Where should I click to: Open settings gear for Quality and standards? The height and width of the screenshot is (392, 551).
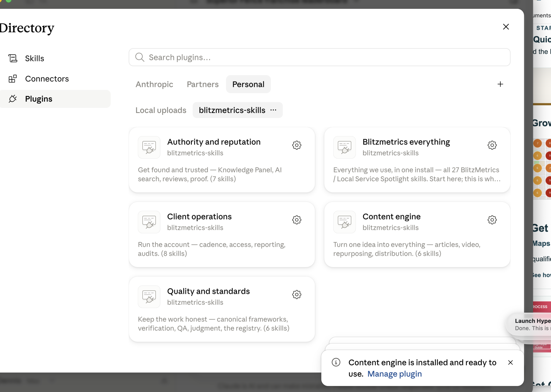297,294
